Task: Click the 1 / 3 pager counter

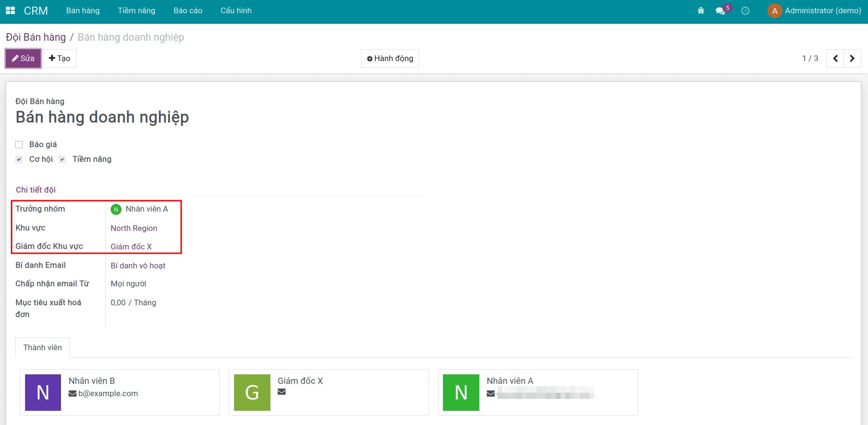Action: [x=810, y=58]
